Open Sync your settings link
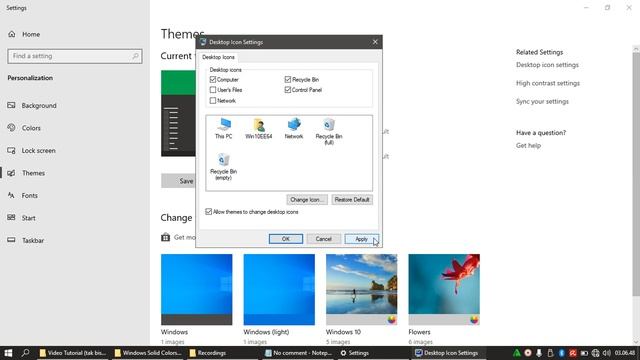The image size is (640, 360). (542, 102)
